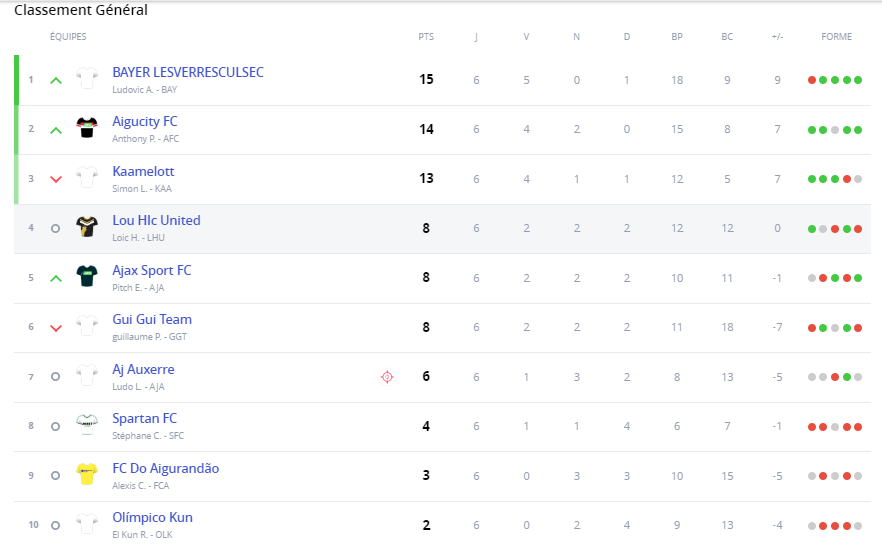Click the Lou Hlc United jersey icon
Screen dimensions: 882x547
click(87, 227)
